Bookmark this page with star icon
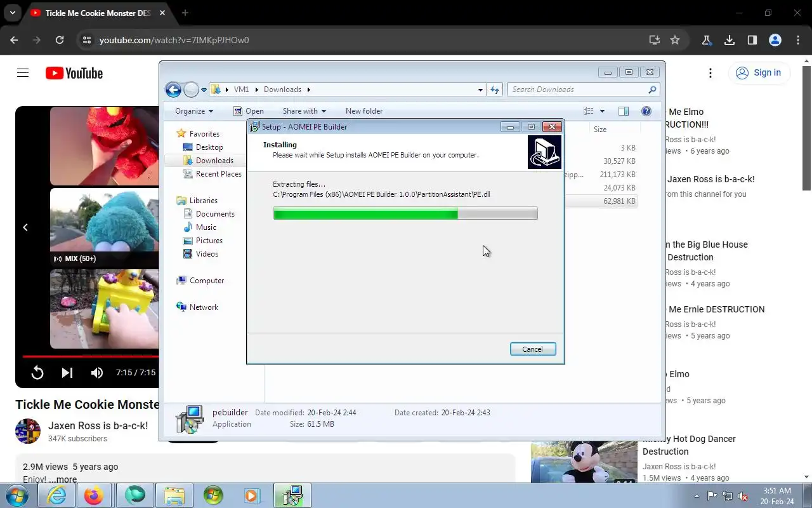This screenshot has height=508, width=812. pyautogui.click(x=675, y=40)
